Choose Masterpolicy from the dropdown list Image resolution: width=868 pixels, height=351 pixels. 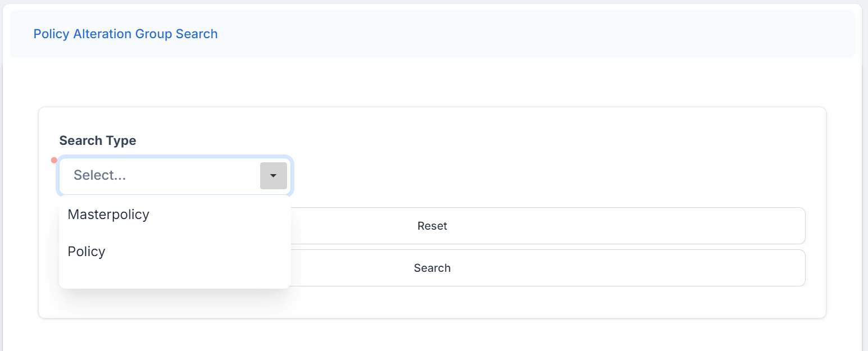(x=108, y=215)
